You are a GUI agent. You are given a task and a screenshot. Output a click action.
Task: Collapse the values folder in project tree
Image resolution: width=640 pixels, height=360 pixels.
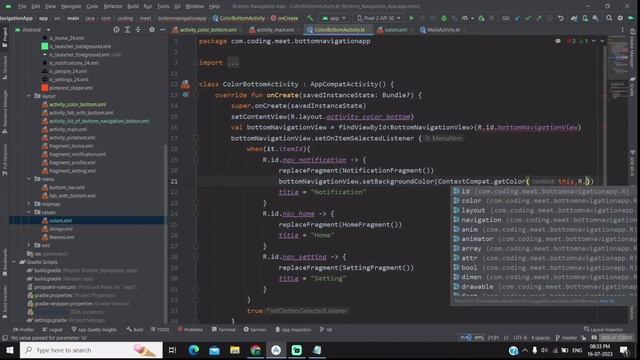pyautogui.click(x=29, y=212)
